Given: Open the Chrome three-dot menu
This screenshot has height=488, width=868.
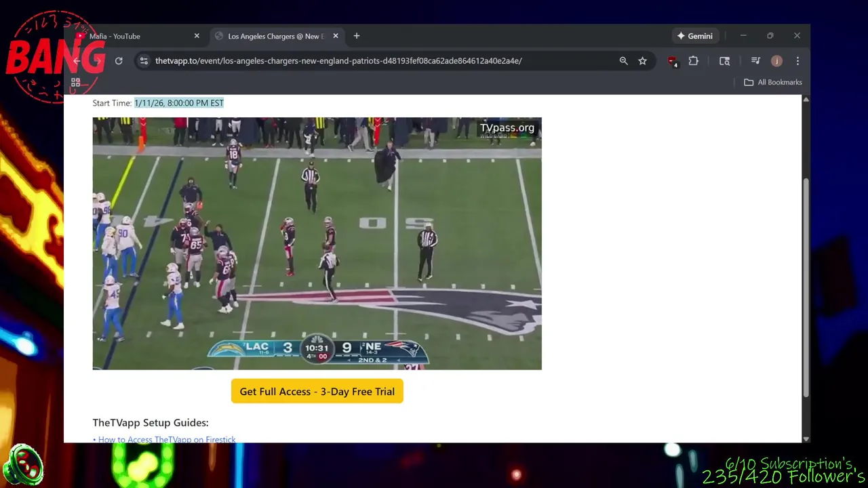Looking at the screenshot, I should click(797, 61).
